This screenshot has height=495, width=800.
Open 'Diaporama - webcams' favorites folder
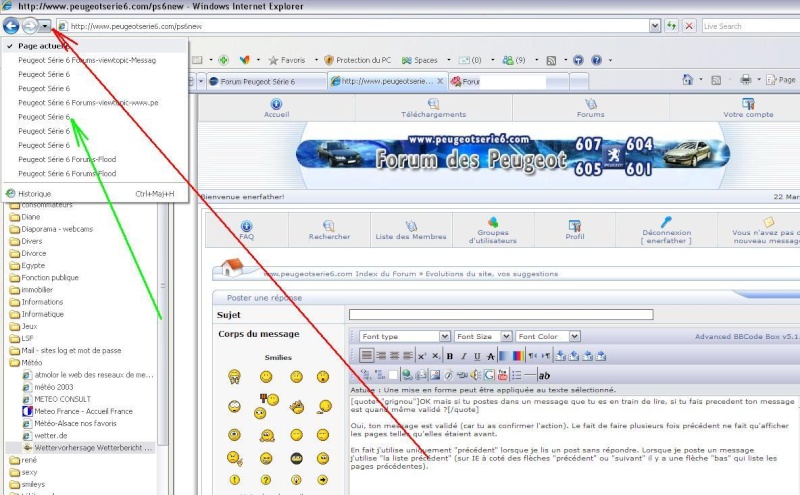52,229
